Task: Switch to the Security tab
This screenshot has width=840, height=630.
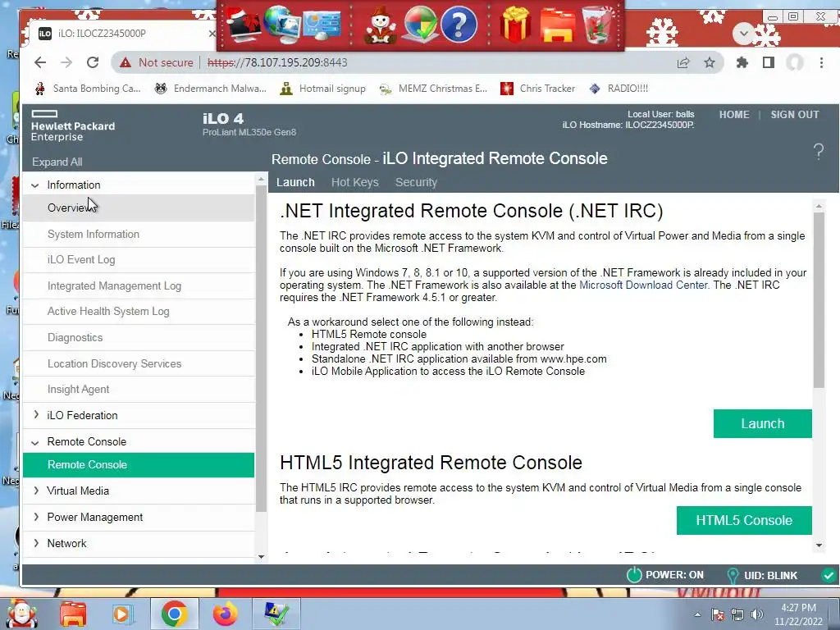Action: coord(416,182)
